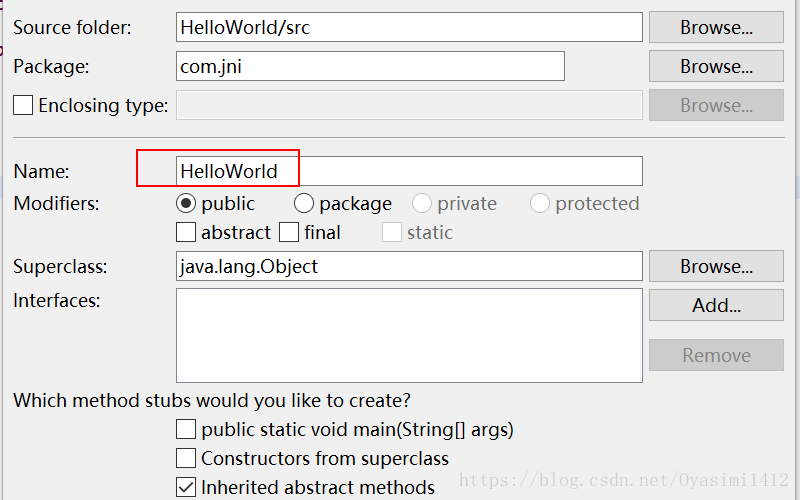Image resolution: width=800 pixels, height=500 pixels.
Task: Select the package modifier radio button
Action: point(304,204)
